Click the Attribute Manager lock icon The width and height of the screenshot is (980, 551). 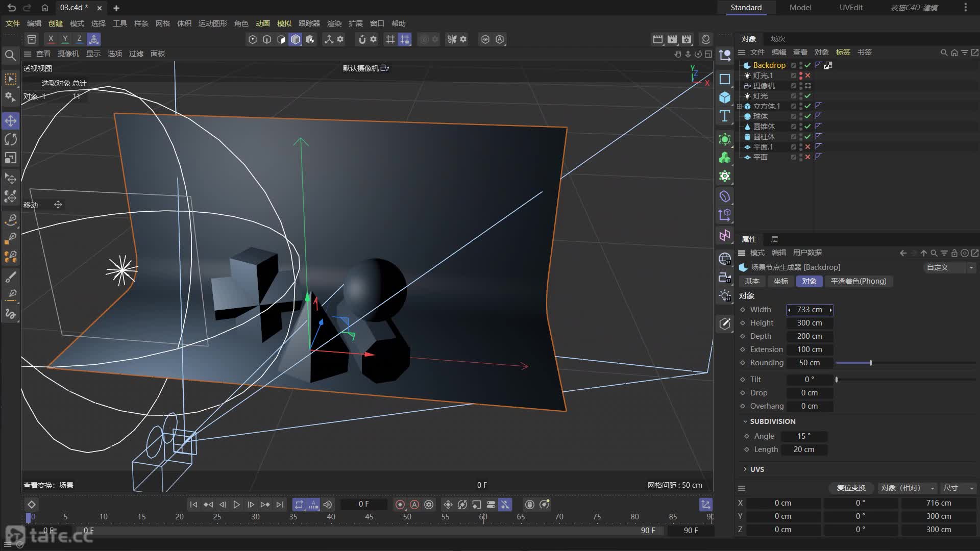(x=954, y=253)
